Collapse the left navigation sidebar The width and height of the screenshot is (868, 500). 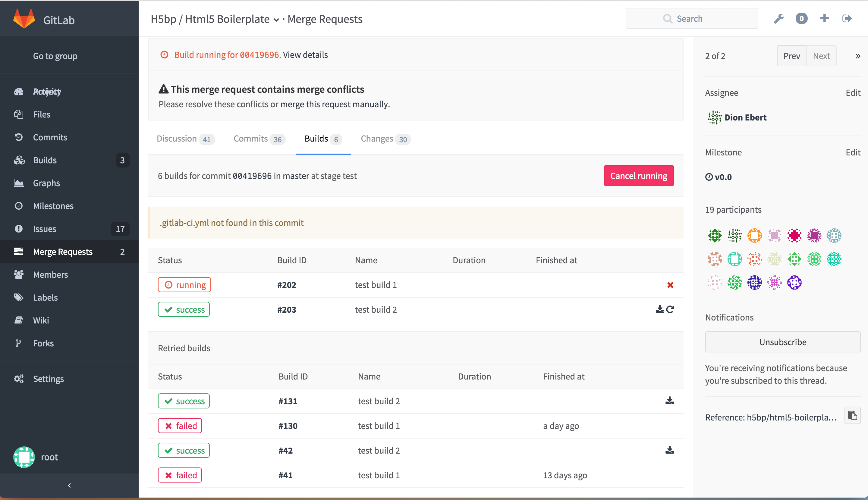pos(69,485)
